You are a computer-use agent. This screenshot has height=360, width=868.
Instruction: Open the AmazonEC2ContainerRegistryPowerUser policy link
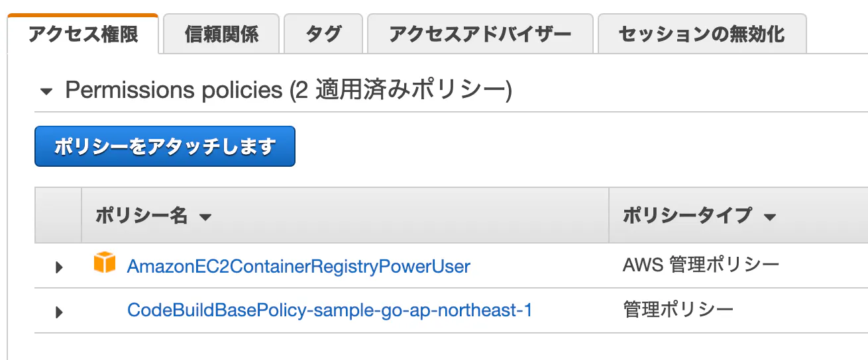tap(299, 266)
